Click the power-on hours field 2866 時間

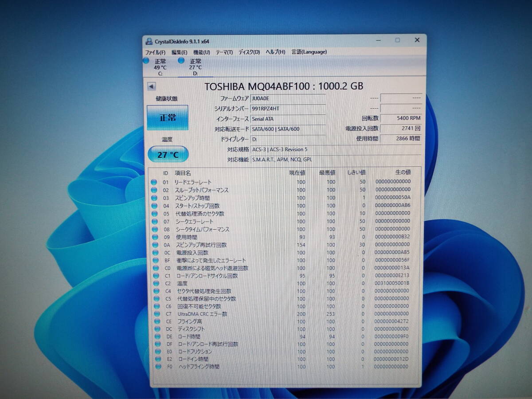(401, 138)
